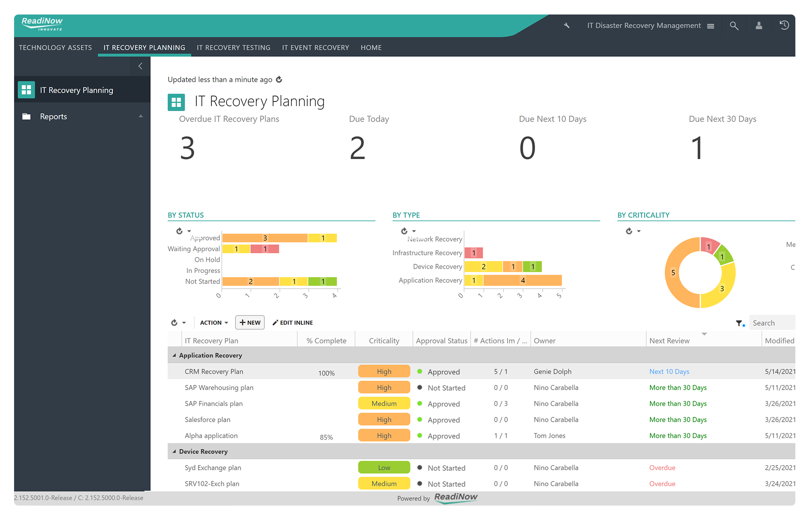
Task: Sort by % Complete column header
Action: pyautogui.click(x=326, y=341)
